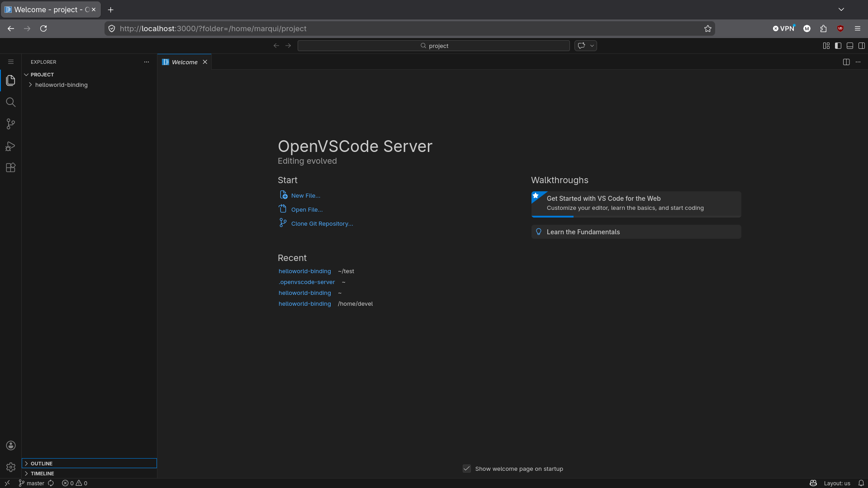This screenshot has width=868, height=488.
Task: Click the synchronize changes icon
Action: point(51,483)
